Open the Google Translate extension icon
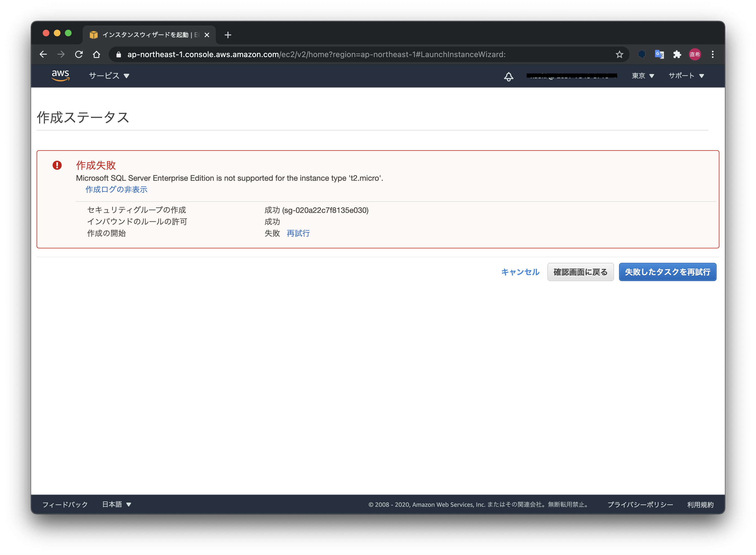 point(659,54)
